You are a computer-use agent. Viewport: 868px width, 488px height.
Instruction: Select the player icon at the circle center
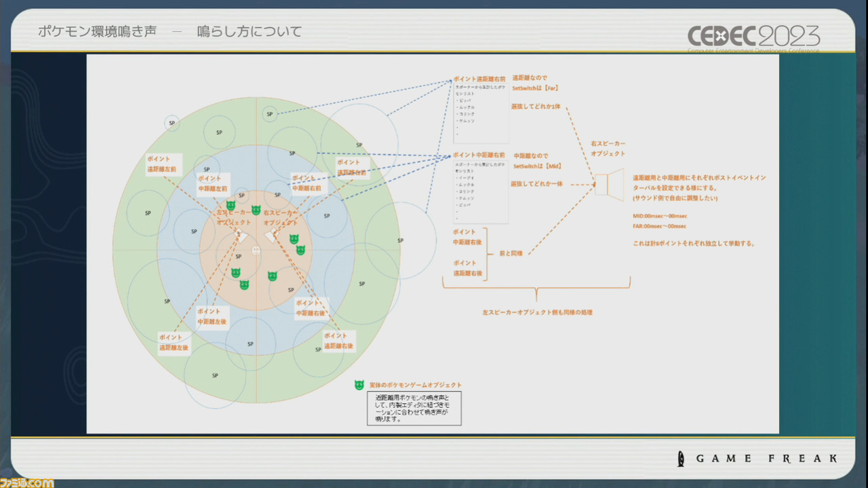pyautogui.click(x=256, y=250)
